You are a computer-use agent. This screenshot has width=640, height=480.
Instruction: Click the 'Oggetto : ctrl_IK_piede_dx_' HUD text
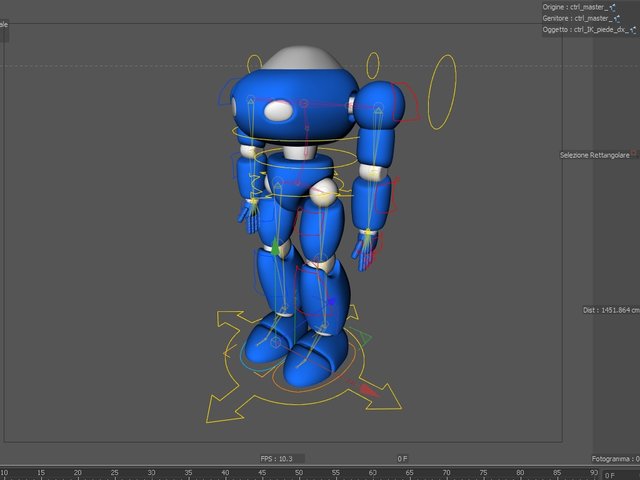[586, 30]
